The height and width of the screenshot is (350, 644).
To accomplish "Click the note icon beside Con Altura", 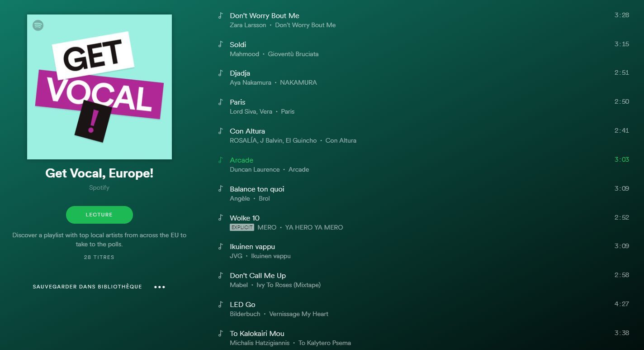I will tap(221, 131).
